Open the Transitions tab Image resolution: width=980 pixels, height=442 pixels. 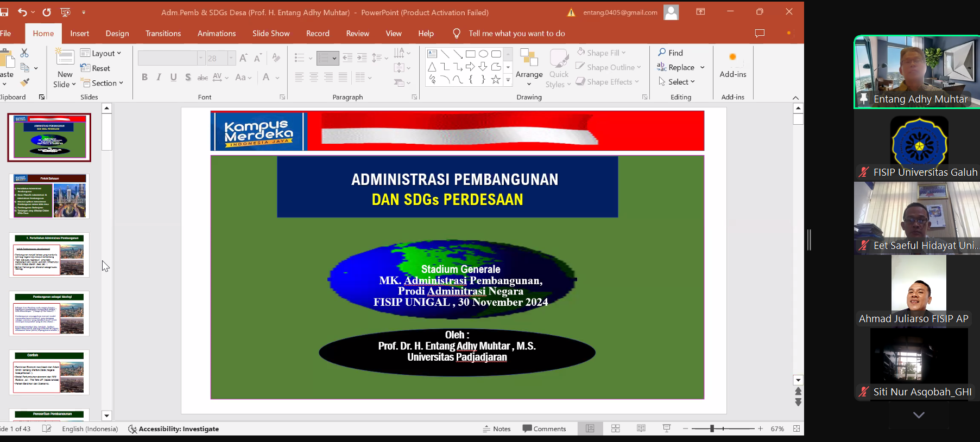163,34
